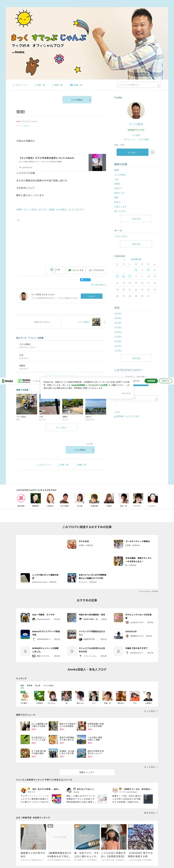Click もっと見る under image articles
The width and height of the screenshot is (174, 868).
[61, 428]
